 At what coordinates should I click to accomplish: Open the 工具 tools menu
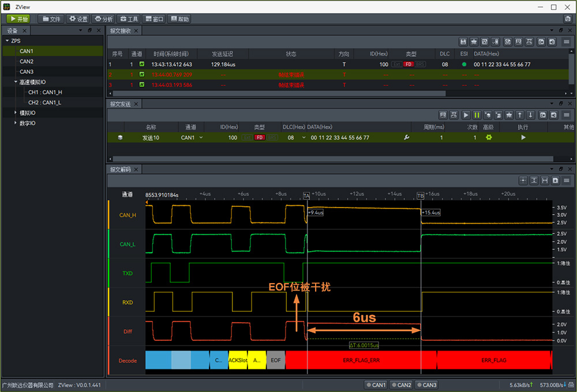click(x=129, y=19)
